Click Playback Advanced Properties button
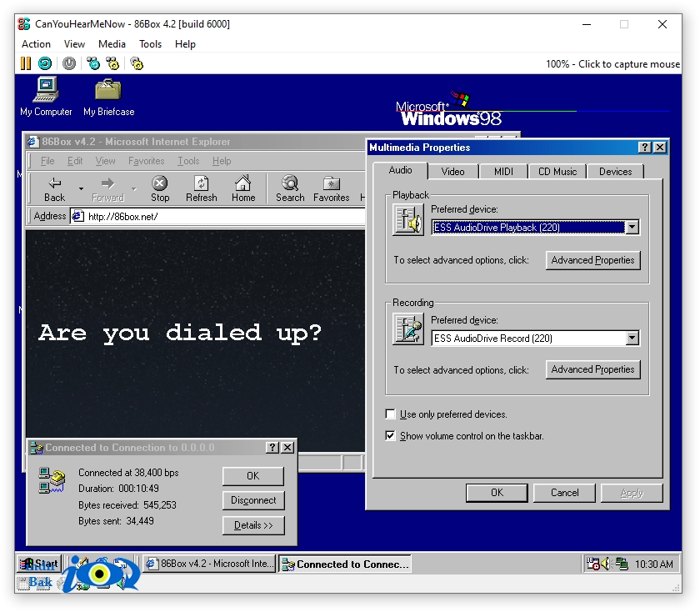The width and height of the screenshot is (700, 612). [x=592, y=260]
